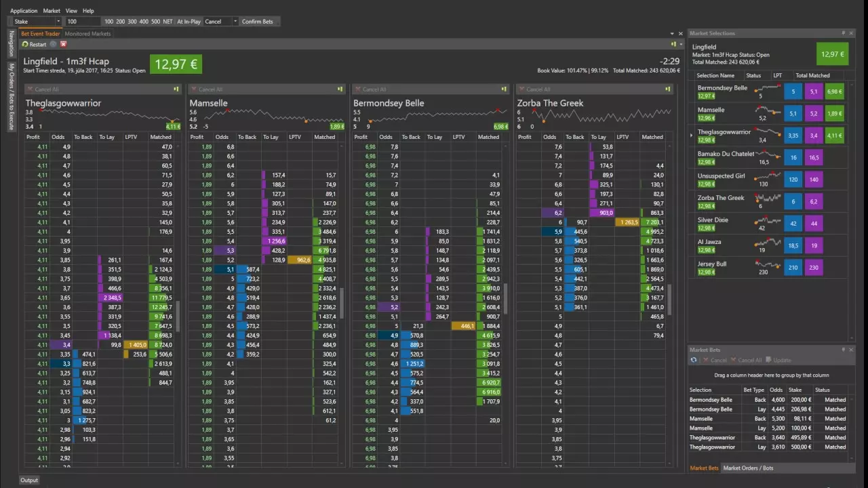Switch to the Market Orders / Bots tab

click(x=748, y=468)
